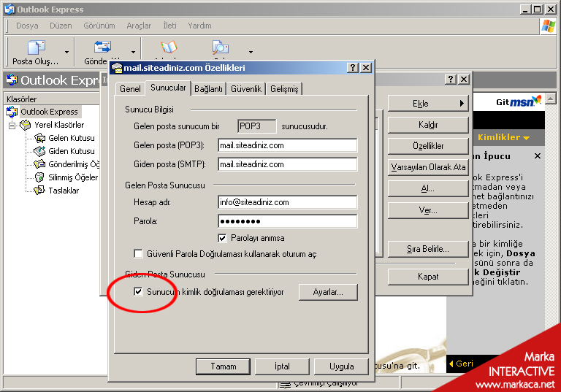The image size is (561, 392).
Task: Open the Kimlikler dropdown
Action: click(503, 137)
